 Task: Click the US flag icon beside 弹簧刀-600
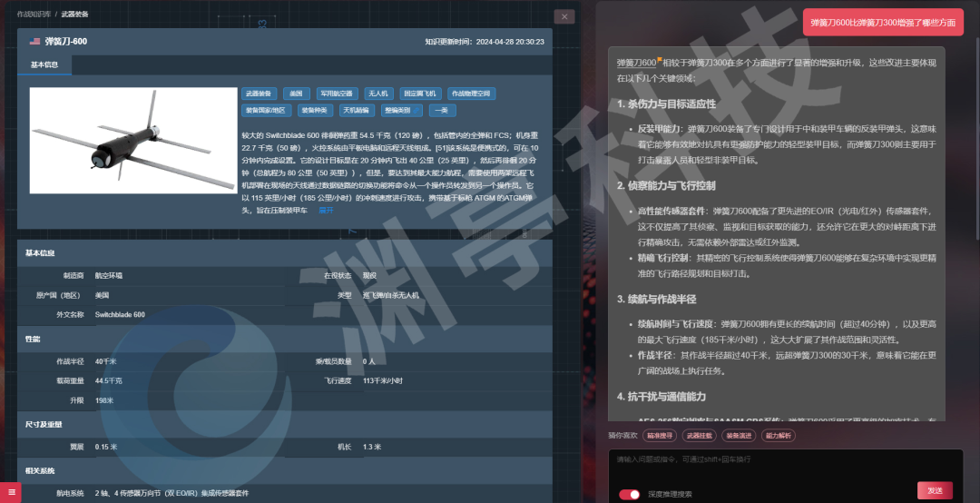[35, 41]
